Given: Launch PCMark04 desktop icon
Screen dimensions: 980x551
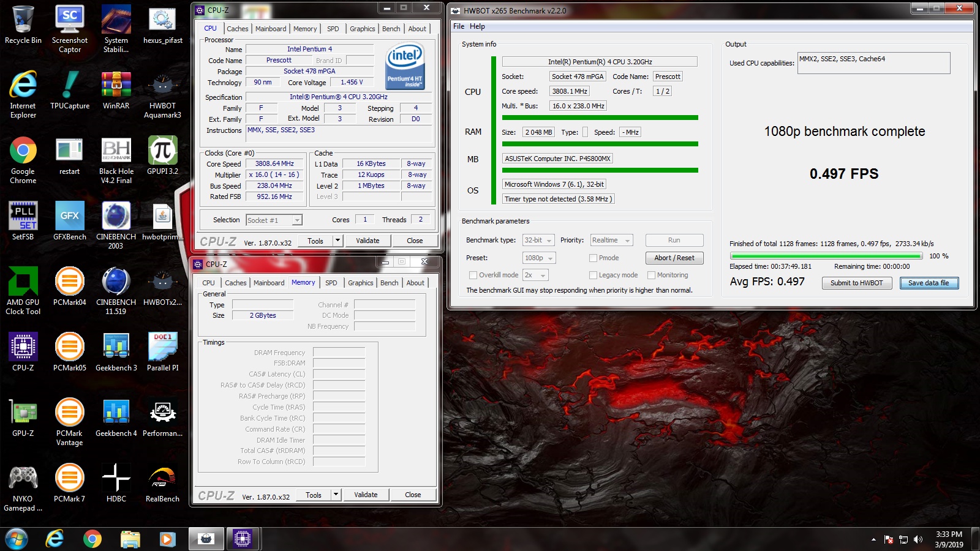Looking at the screenshot, I should tap(70, 287).
